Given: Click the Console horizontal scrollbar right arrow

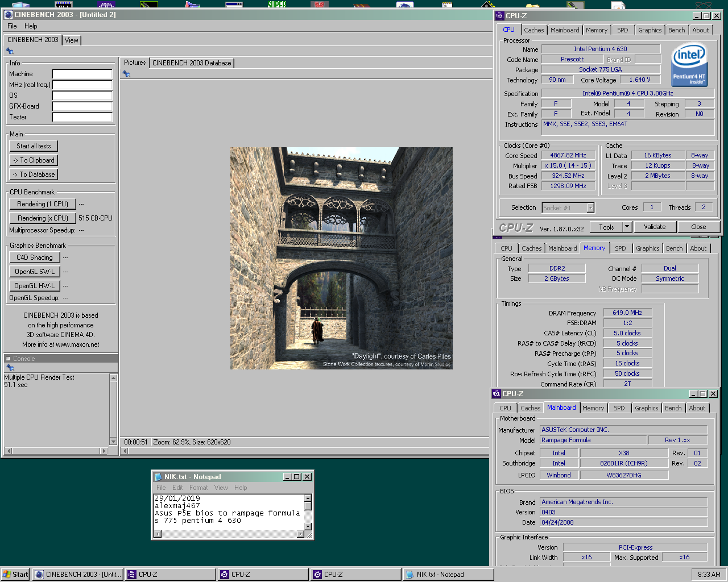Looking at the screenshot, I should click(x=104, y=451).
